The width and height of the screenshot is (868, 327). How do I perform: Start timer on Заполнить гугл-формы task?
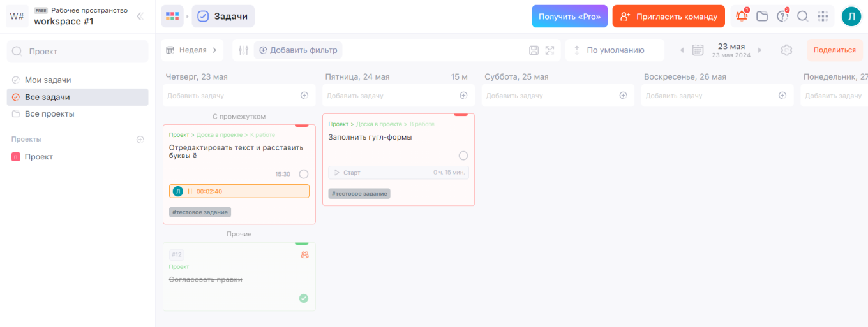[x=348, y=173]
